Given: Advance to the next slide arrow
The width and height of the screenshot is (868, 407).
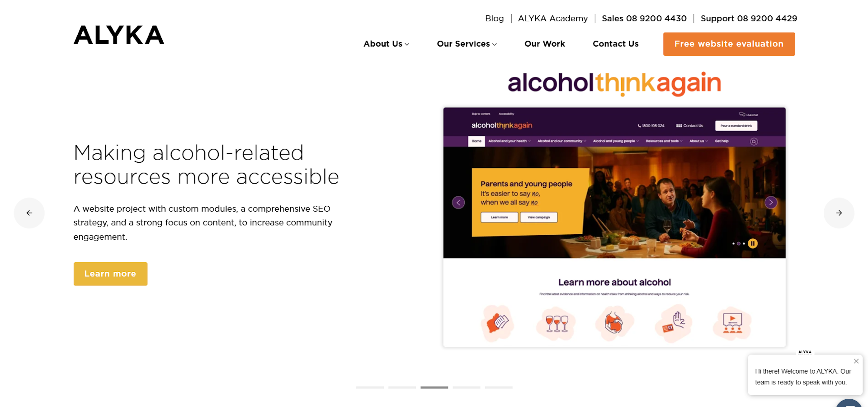Looking at the screenshot, I should [x=839, y=213].
